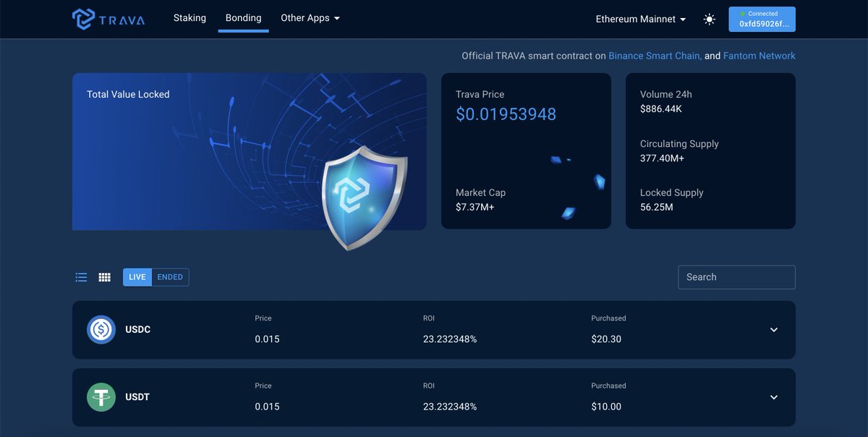Click USDT row Purchased $10.00 value
Screen dimensions: 868x437
click(606, 407)
